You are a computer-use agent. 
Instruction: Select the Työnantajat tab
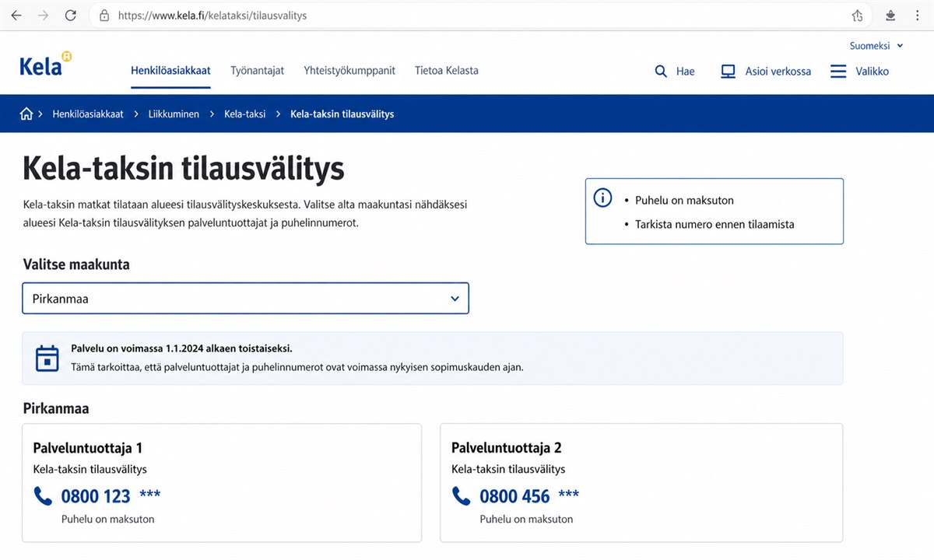click(258, 71)
